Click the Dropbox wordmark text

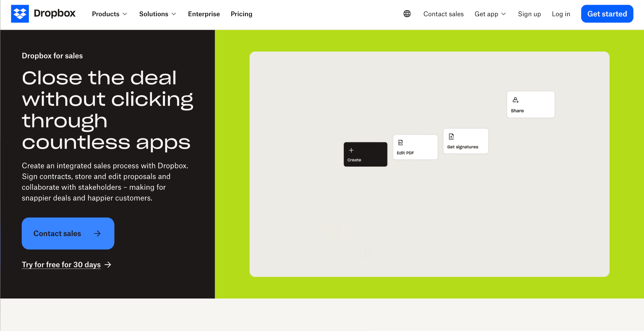55,14
